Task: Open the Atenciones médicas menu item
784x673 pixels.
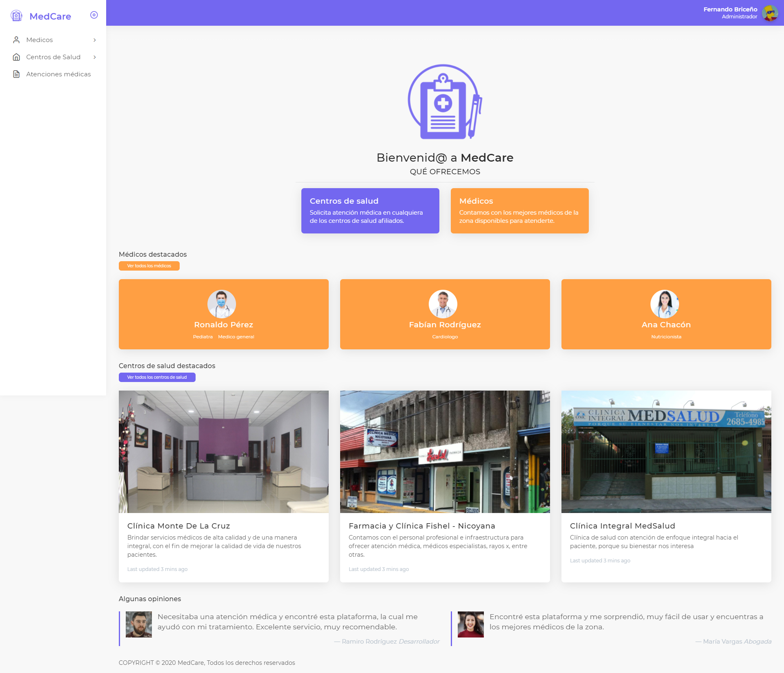Action: click(x=58, y=74)
